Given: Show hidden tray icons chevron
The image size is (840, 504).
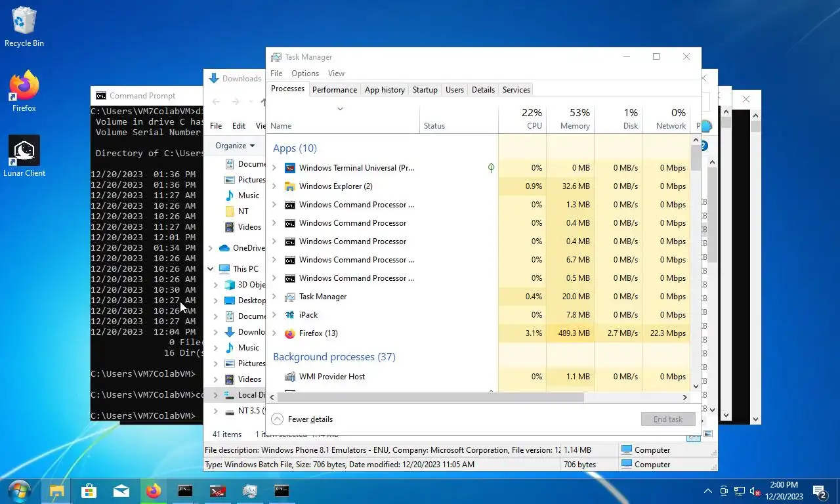Looking at the screenshot, I should 707,491.
